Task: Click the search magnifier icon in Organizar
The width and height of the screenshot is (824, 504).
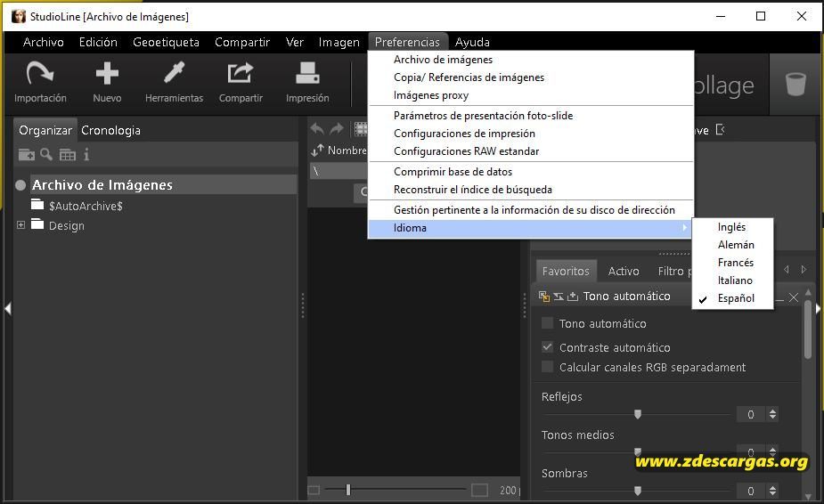Action: click(x=46, y=154)
